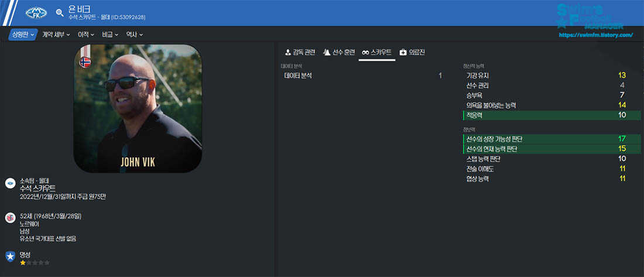The width and height of the screenshot is (644, 277).
Task: Select the highlighted 적응력 row
Action: coord(551,115)
